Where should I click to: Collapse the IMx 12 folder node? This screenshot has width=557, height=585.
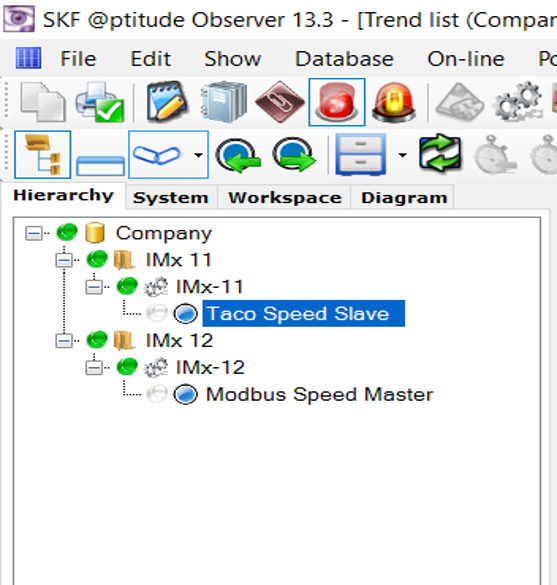pyautogui.click(x=64, y=341)
